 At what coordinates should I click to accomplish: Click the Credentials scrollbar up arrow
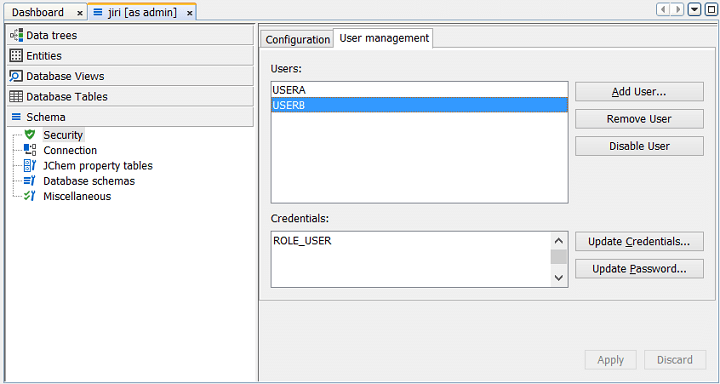tap(559, 241)
